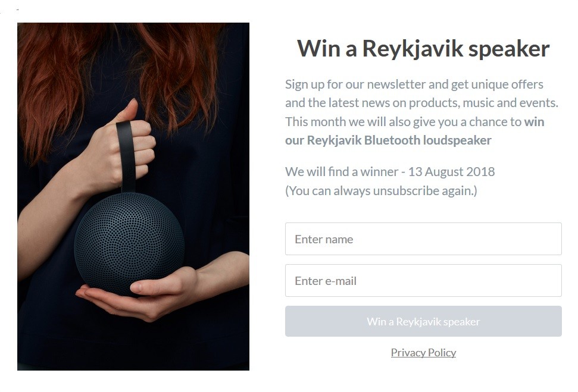
Task: Click the words products, music and events
Action: pyautogui.click(x=483, y=103)
